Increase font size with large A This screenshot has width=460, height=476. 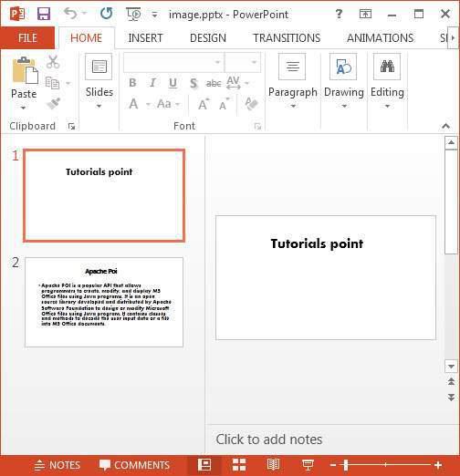coord(204,104)
